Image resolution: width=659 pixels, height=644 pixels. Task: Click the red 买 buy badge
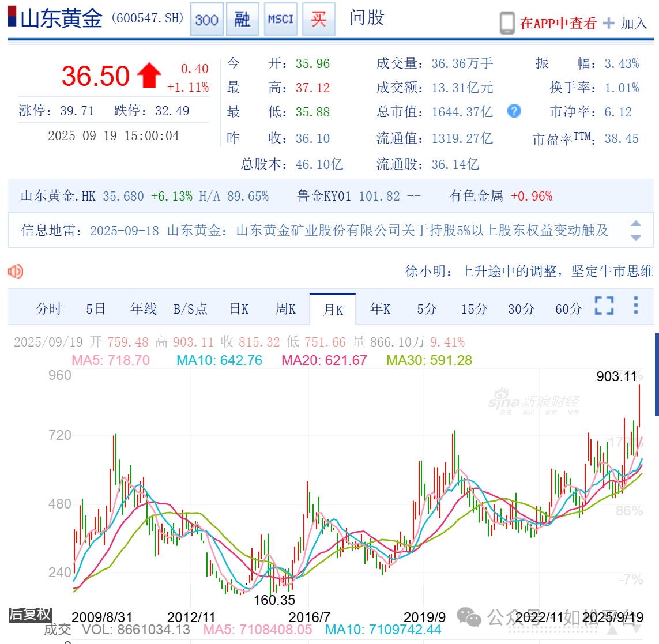pyautogui.click(x=318, y=20)
